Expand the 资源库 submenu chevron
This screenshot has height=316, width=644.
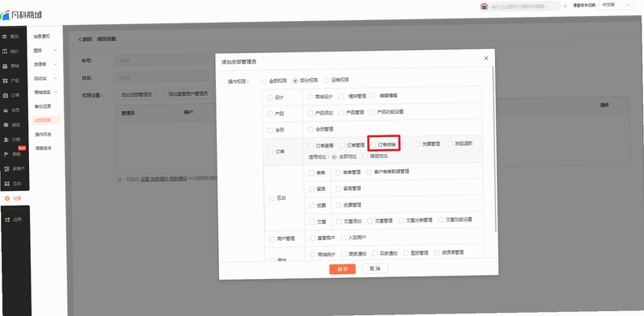click(55, 64)
